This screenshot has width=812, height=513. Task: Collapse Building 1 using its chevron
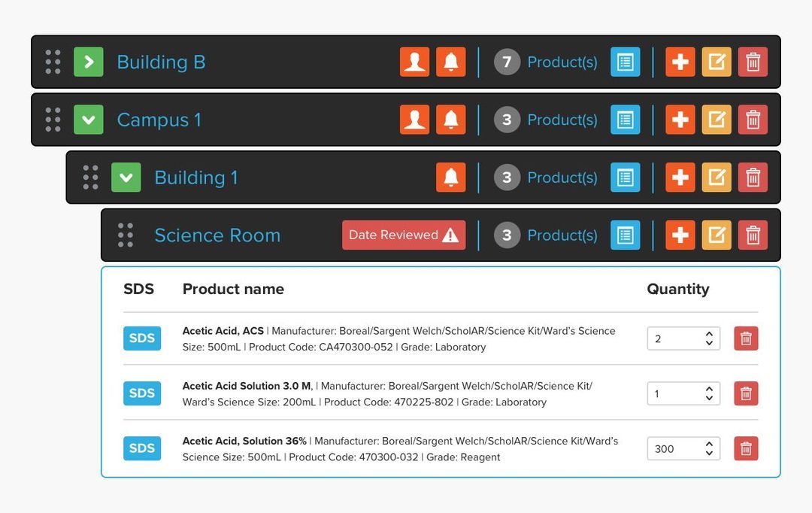(126, 177)
